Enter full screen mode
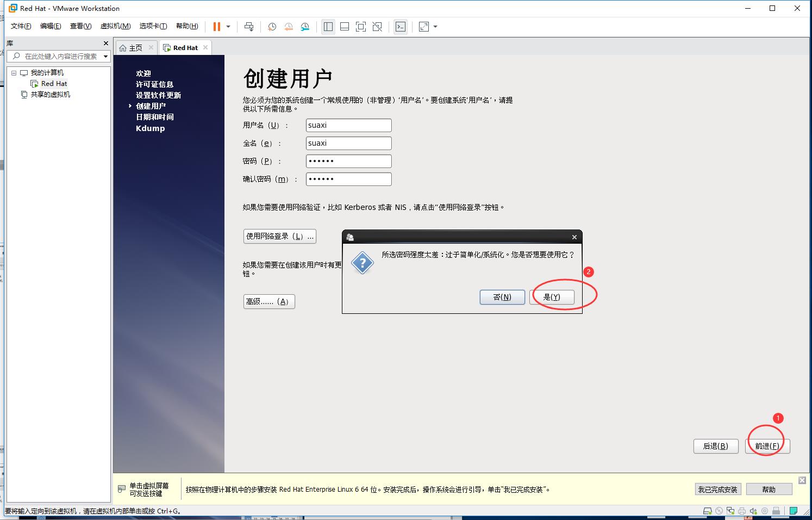Image resolution: width=812 pixels, height=520 pixels. click(361, 26)
